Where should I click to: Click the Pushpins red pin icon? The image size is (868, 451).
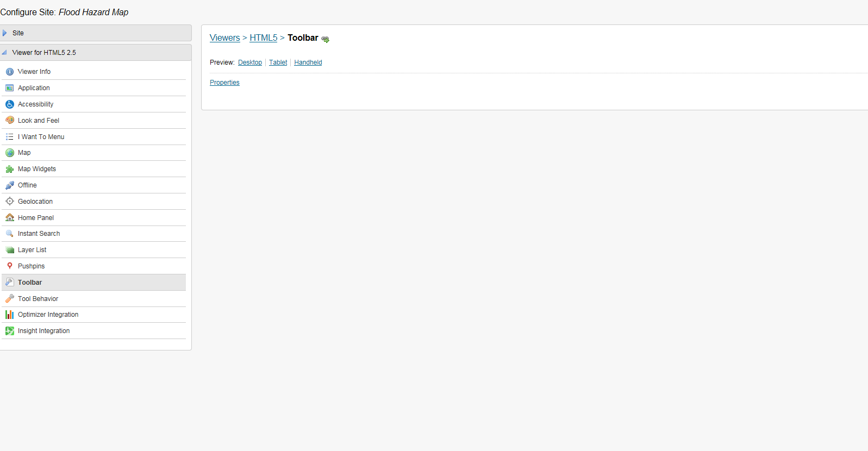coord(10,266)
